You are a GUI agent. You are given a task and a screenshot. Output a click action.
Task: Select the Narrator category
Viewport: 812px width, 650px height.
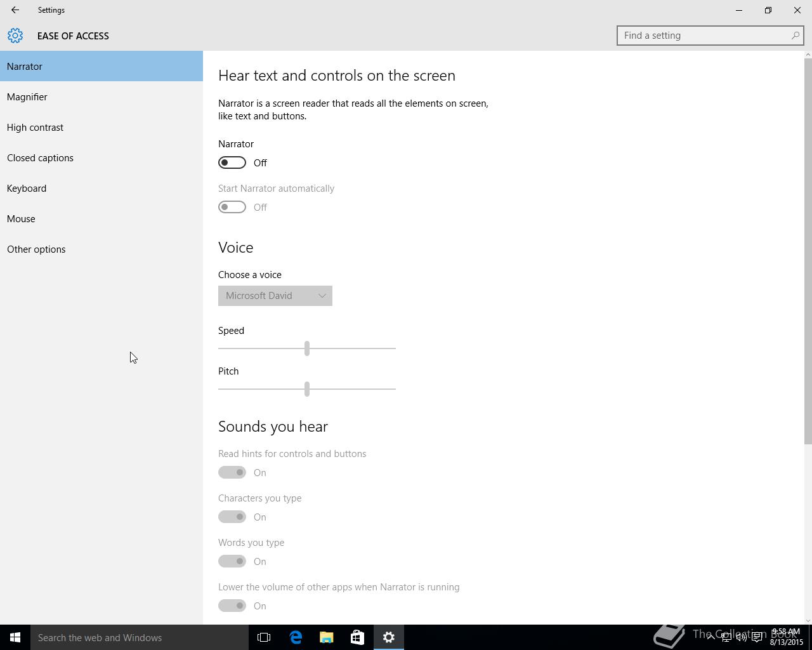[x=101, y=66]
